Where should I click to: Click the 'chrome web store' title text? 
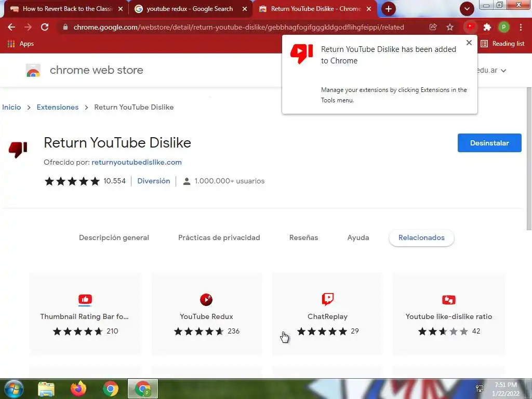click(x=96, y=70)
